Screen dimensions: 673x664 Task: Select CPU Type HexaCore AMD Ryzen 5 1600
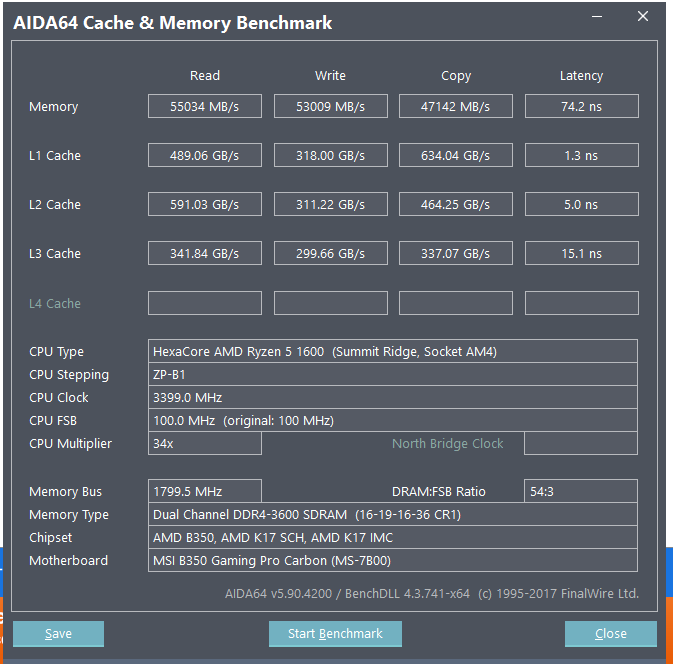(393, 352)
